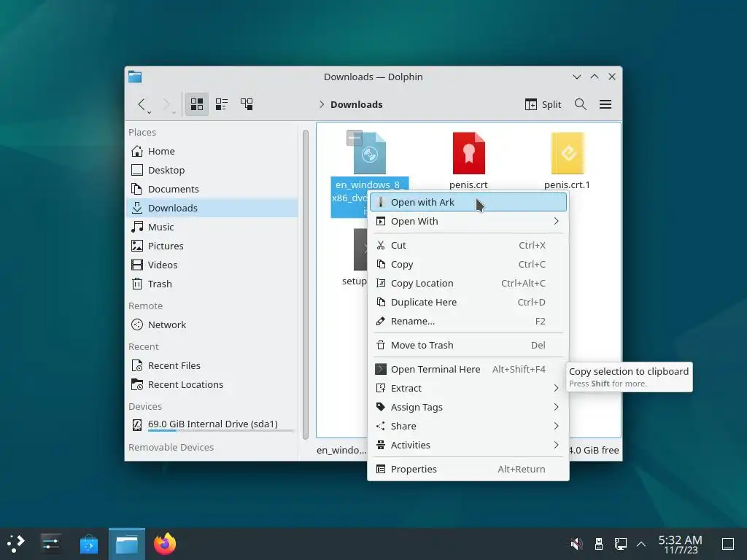The width and height of the screenshot is (747, 560).
Task: Open the Dolphin hamburger menu
Action: coord(605,104)
